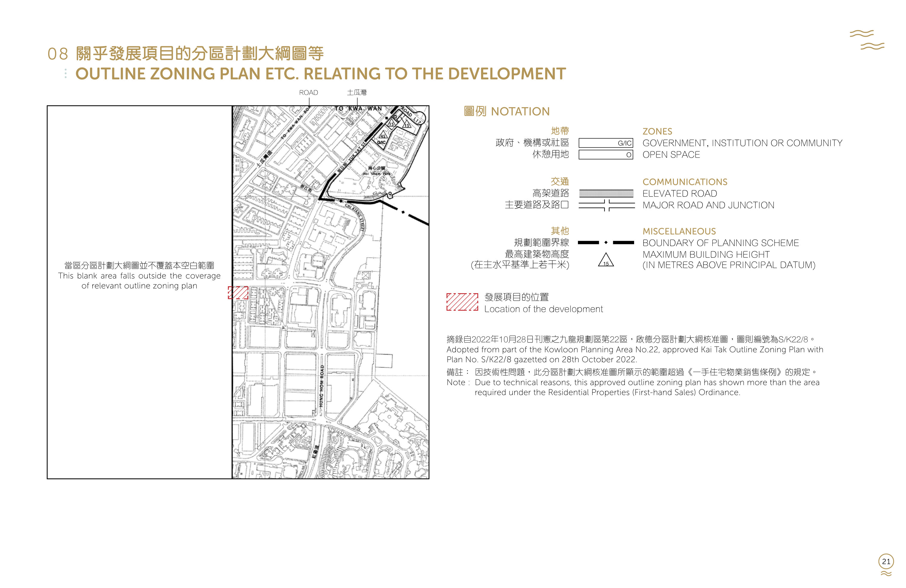Image resolution: width=906 pixels, height=588 pixels.
Task: Click the "HUNG HOM ROAD" map label
Action: tap(322, 386)
